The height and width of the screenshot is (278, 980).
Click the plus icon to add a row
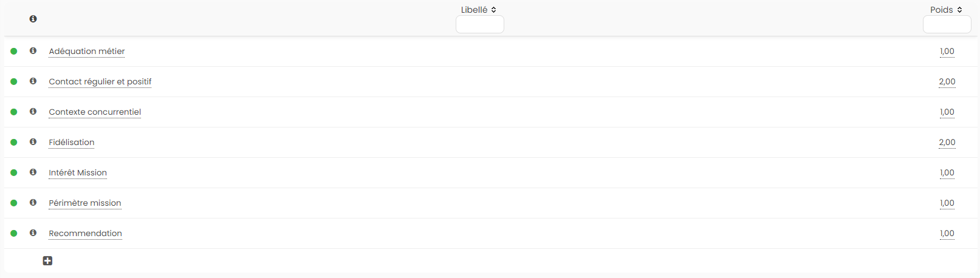point(47,261)
